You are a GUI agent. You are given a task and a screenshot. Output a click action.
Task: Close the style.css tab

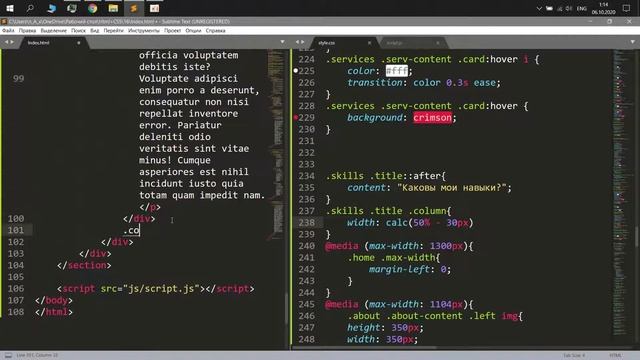(369, 42)
